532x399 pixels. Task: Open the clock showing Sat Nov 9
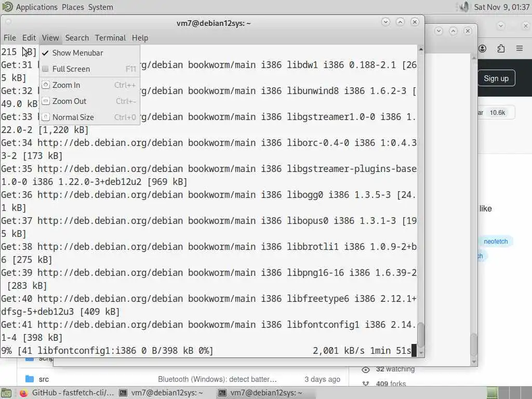[x=501, y=7]
